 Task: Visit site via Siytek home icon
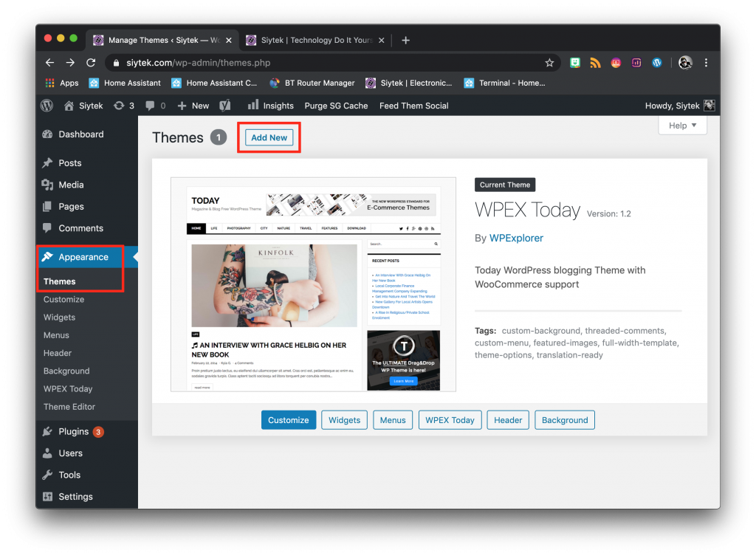(83, 106)
